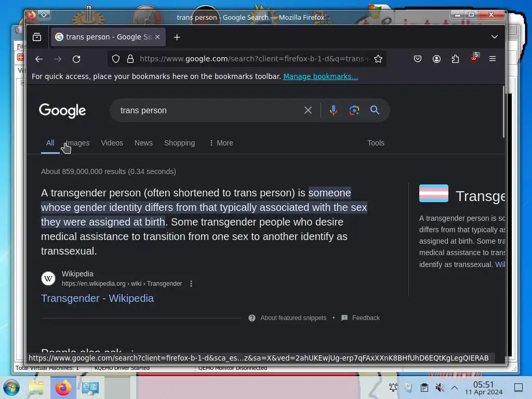The image size is (532, 399).
Task: Open the uBlock Origin extension icon
Action: click(474, 58)
